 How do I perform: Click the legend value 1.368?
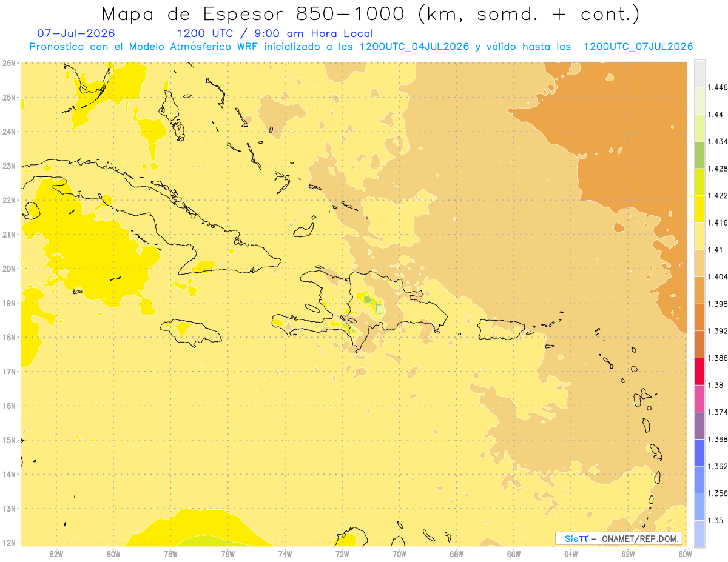[x=719, y=439]
